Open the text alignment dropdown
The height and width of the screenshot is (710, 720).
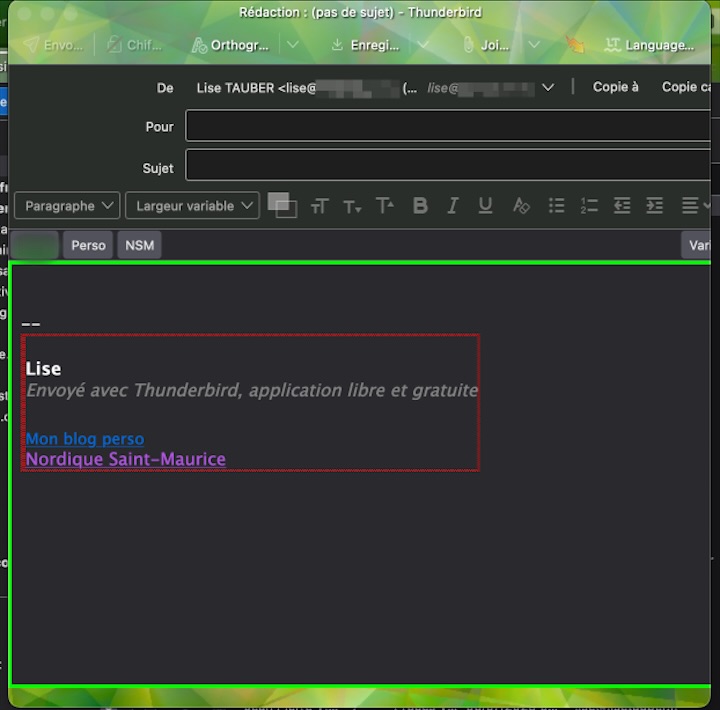point(694,205)
